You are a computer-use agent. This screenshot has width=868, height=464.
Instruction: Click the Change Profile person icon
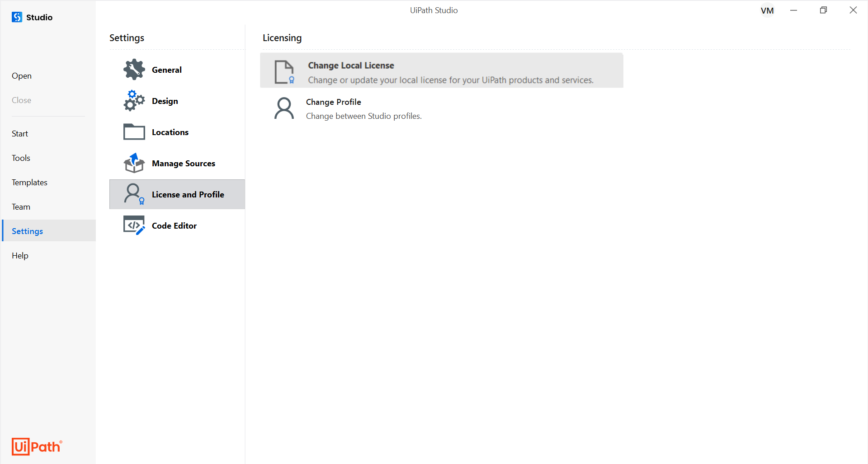(x=284, y=108)
